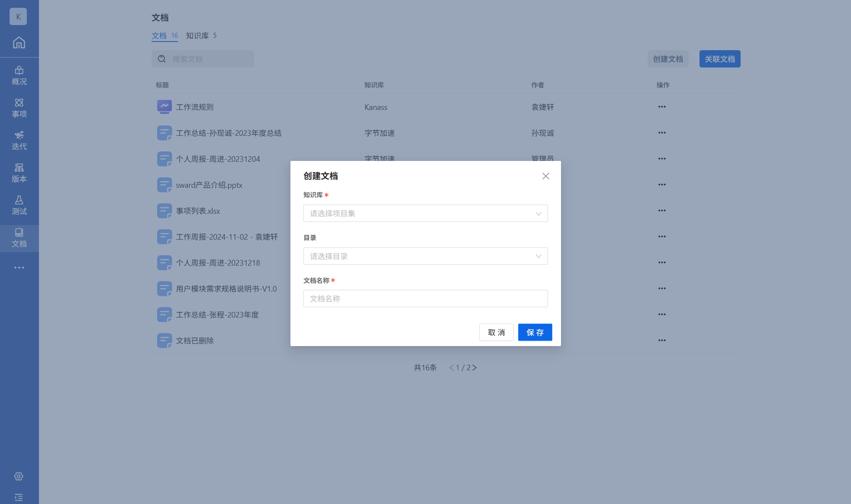
Task: Close the 创建文档 dialog
Action: [545, 176]
